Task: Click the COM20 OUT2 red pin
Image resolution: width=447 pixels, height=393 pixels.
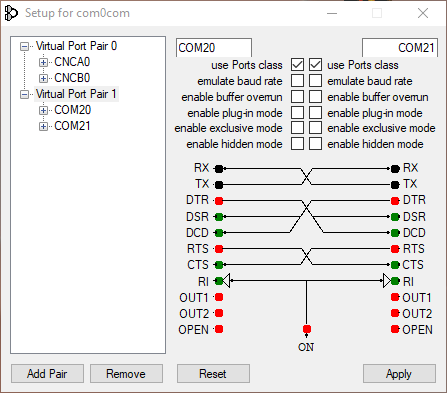Action: [x=219, y=313]
